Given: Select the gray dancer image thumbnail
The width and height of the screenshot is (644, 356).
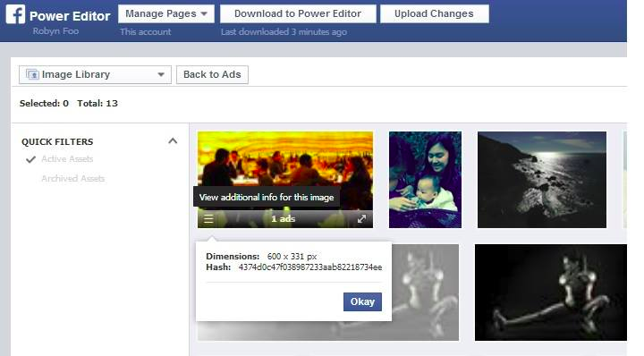Looking at the screenshot, I should (425, 292).
